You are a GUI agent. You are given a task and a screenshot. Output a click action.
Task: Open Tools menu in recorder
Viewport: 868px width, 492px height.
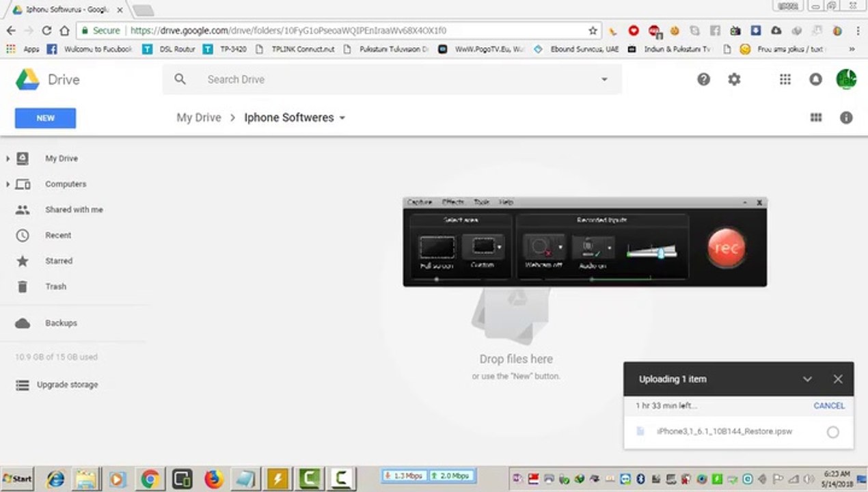(482, 202)
